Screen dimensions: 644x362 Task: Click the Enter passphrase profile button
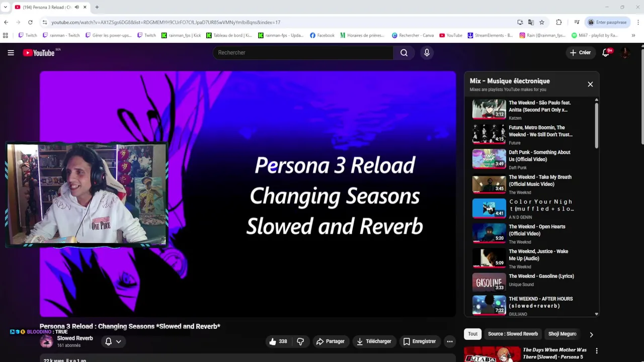tap(607, 22)
